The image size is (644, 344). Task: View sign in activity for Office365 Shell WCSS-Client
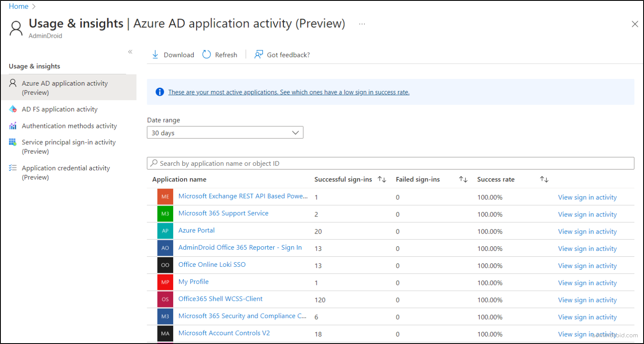587,300
